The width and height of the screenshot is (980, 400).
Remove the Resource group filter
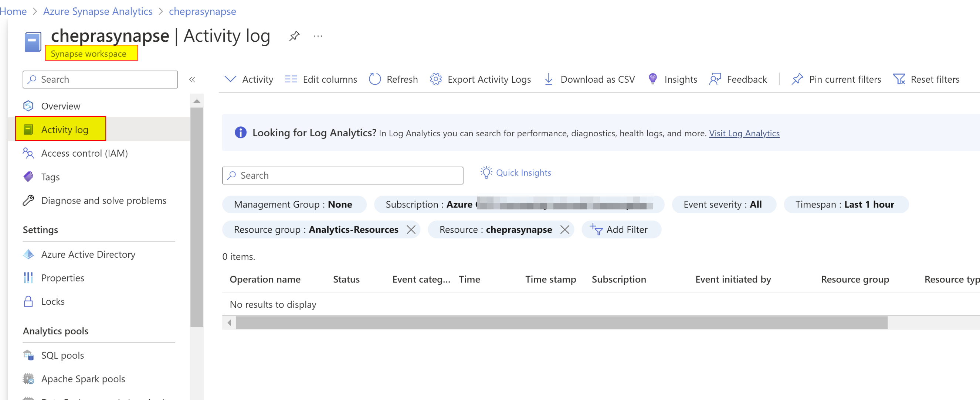(411, 230)
